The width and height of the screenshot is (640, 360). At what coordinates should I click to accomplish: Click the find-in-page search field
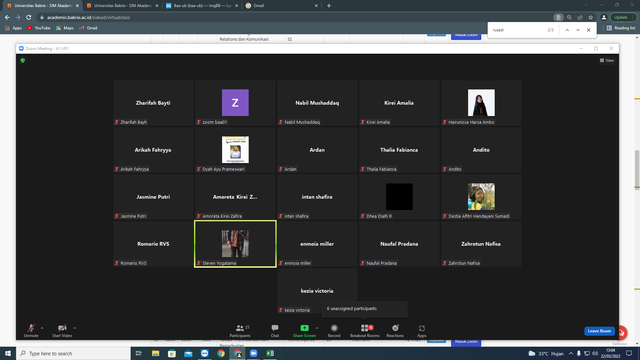(518, 30)
